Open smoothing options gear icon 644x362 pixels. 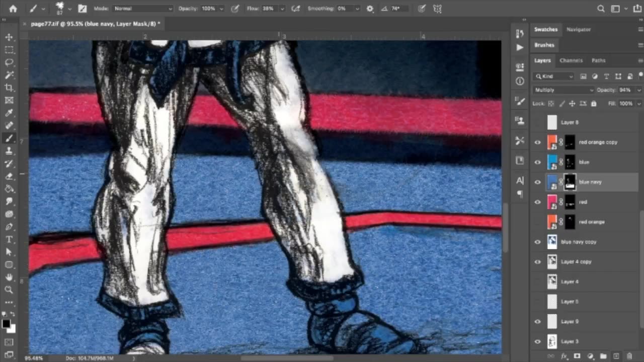[x=370, y=9]
